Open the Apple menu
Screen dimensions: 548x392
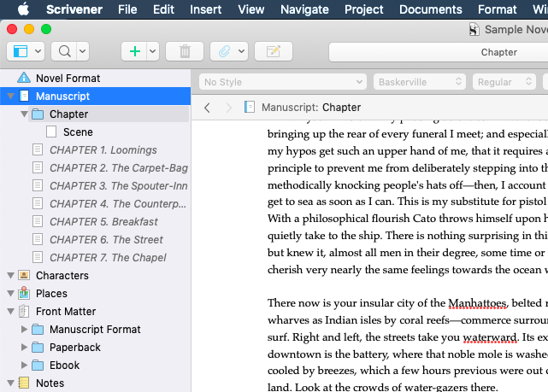tap(23, 9)
